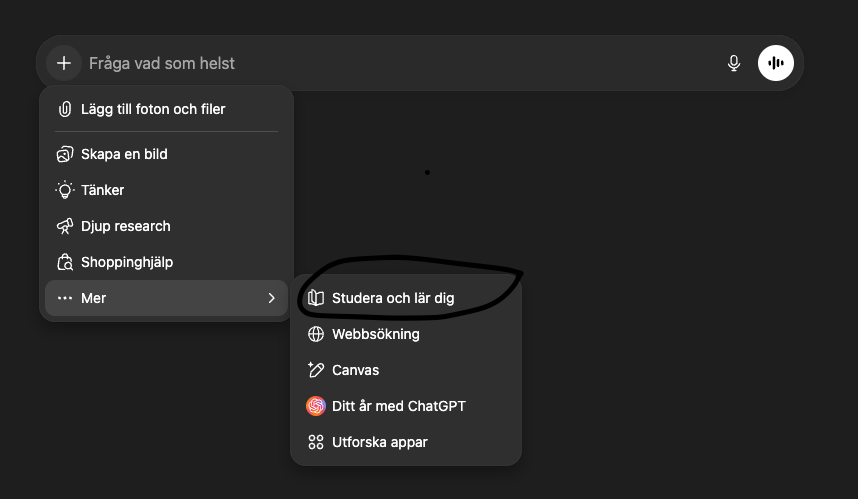
Task: Click the colorful Ditt år med ChatGPT icon
Action: 316,406
